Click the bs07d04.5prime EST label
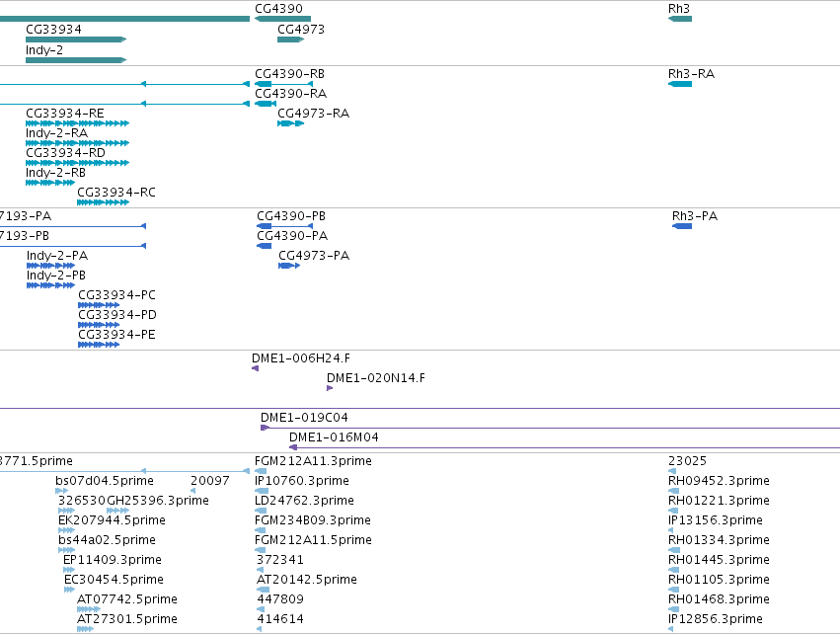 pos(105,481)
